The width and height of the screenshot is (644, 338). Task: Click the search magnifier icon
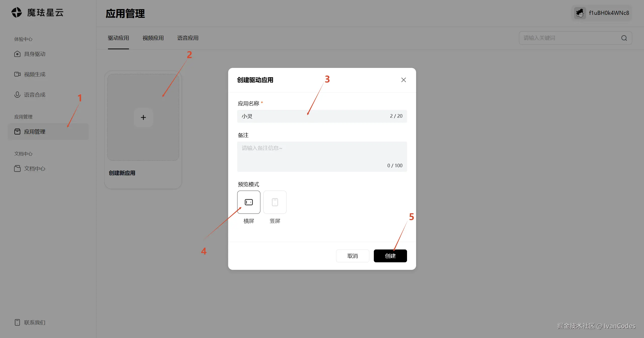point(624,38)
